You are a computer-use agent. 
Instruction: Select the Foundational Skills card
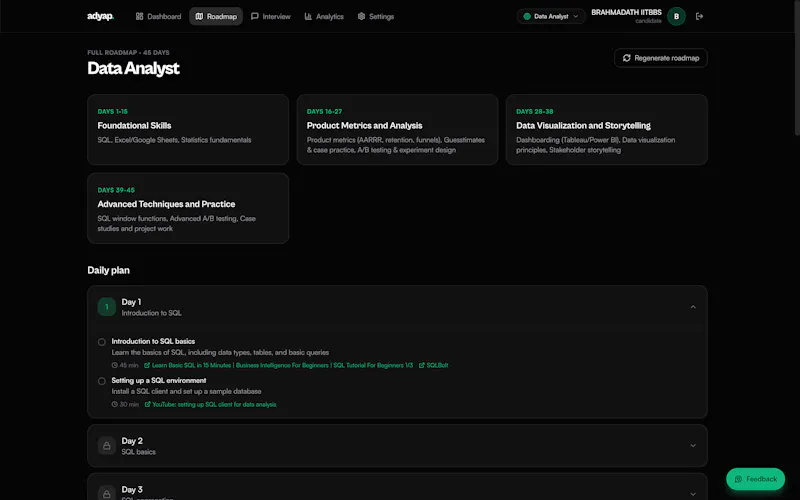(188, 130)
